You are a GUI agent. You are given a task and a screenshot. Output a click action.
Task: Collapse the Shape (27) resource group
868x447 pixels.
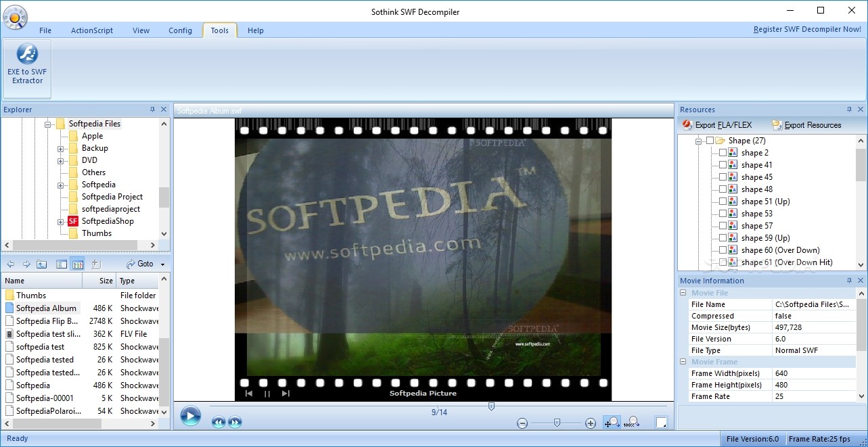pos(698,141)
